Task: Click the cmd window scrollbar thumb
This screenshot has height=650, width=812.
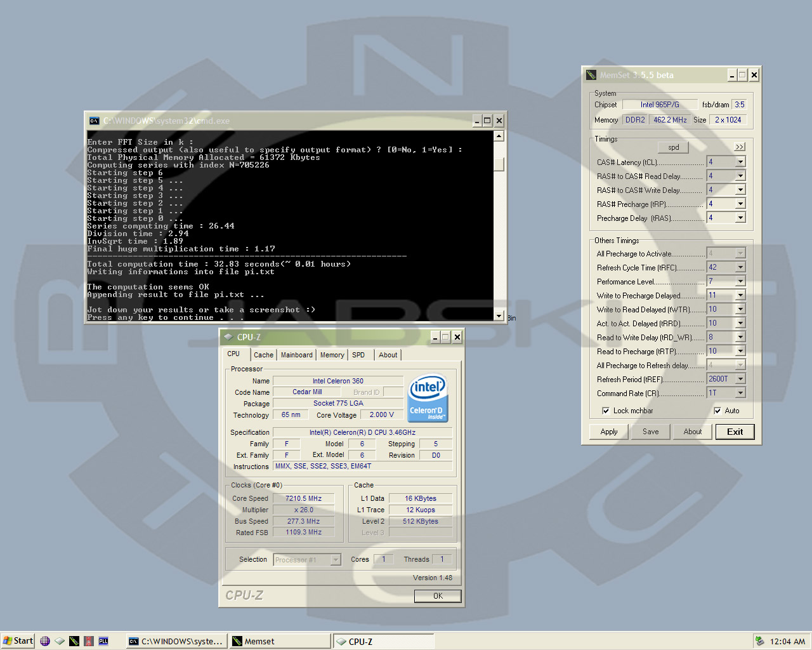Action: click(499, 164)
